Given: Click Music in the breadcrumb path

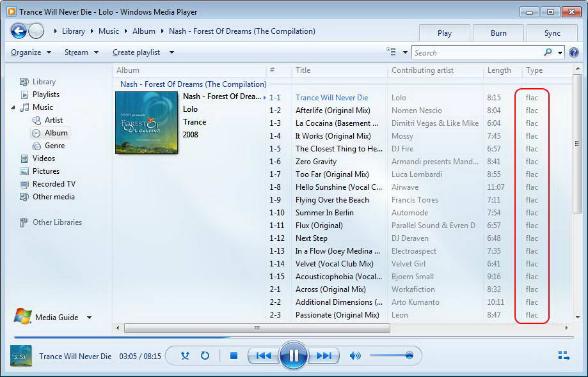Looking at the screenshot, I should tap(109, 31).
